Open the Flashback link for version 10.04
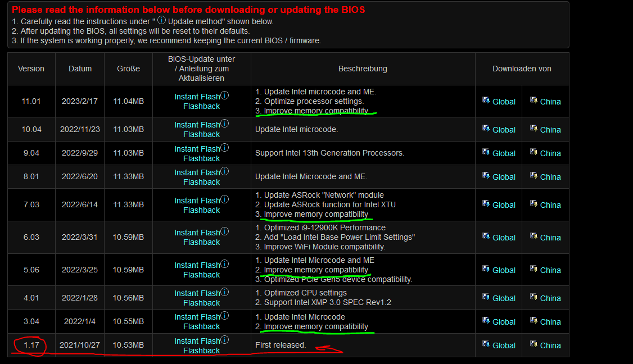This screenshot has width=633, height=364. (201, 134)
